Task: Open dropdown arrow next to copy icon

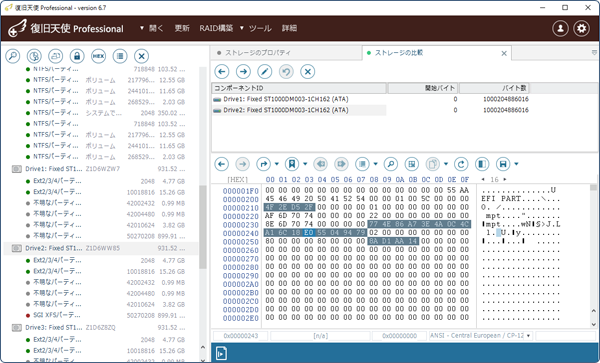Action: (446, 164)
